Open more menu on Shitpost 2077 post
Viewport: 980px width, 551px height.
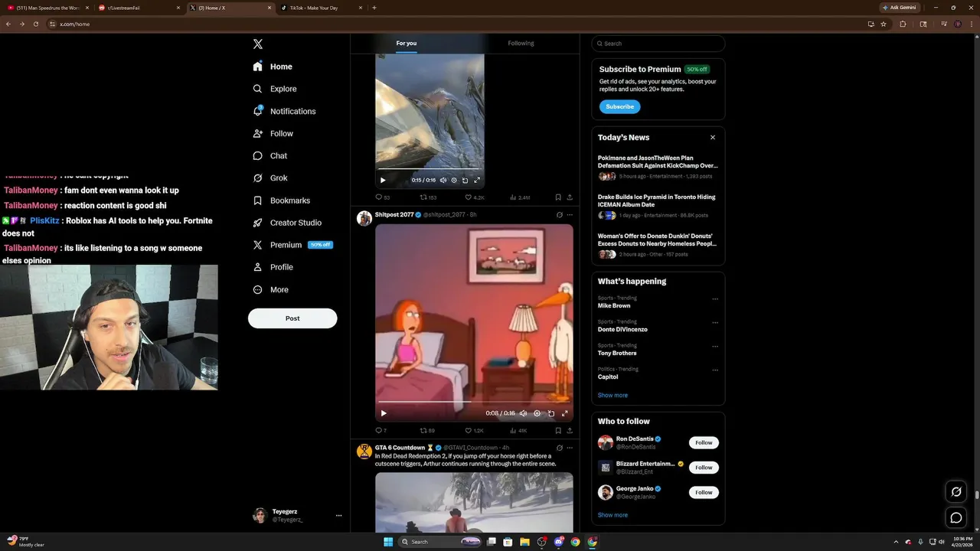pyautogui.click(x=570, y=215)
